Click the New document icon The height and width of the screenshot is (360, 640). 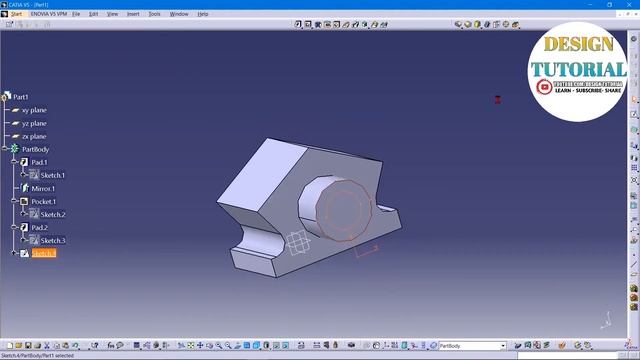click(x=10, y=345)
